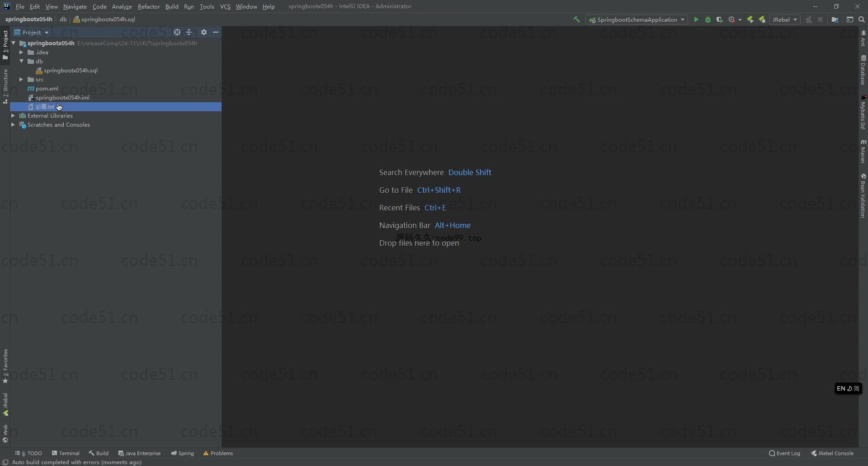
Task: Open the Edit menu
Action: coord(35,6)
